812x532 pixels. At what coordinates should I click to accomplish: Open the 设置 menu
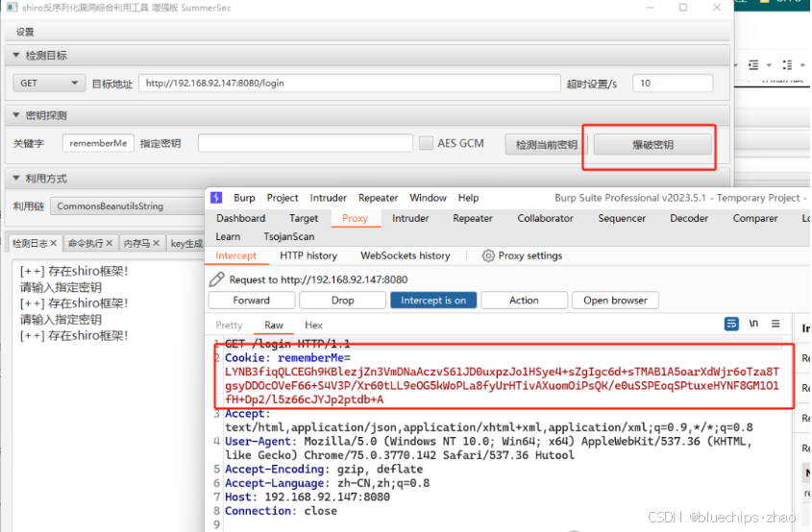click(x=25, y=32)
